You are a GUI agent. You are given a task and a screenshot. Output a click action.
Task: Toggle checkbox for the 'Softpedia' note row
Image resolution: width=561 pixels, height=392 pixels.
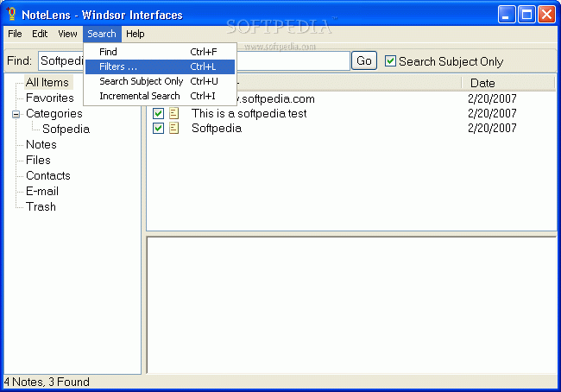(158, 128)
